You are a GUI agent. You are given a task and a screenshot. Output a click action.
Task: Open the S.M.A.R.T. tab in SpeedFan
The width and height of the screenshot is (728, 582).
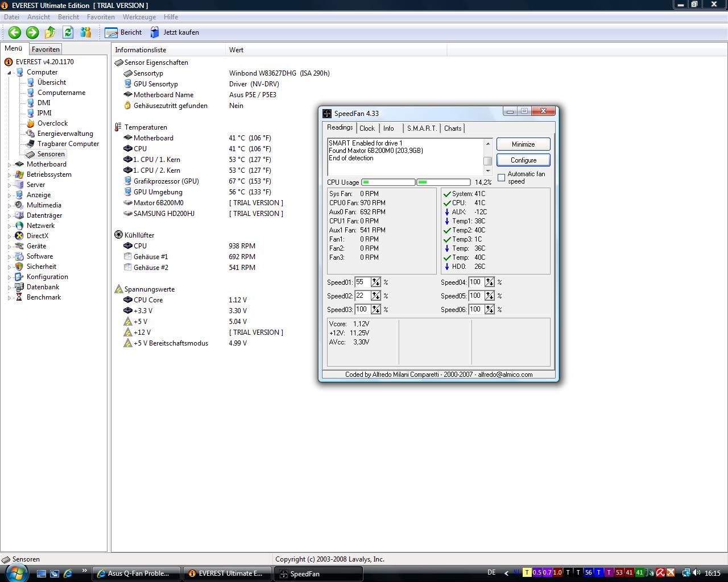click(422, 128)
